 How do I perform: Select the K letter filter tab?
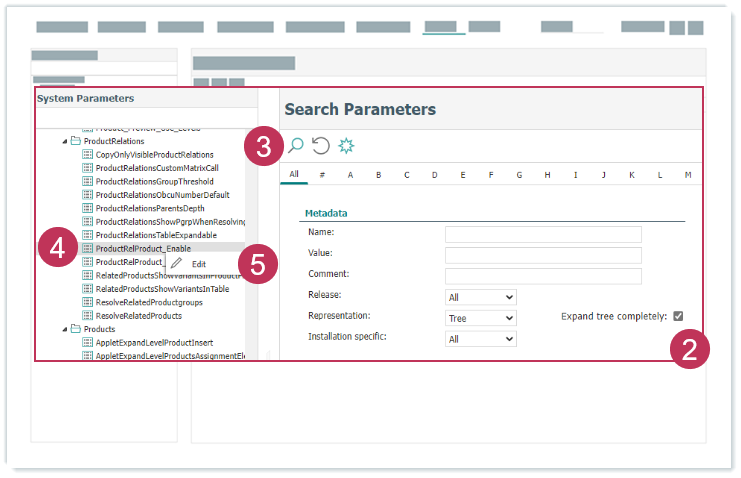point(632,175)
